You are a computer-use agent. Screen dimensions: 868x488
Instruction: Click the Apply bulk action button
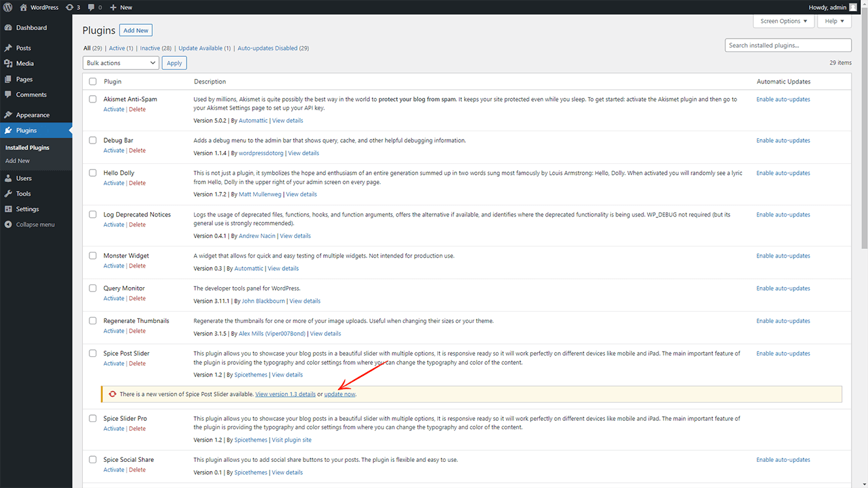coord(174,63)
